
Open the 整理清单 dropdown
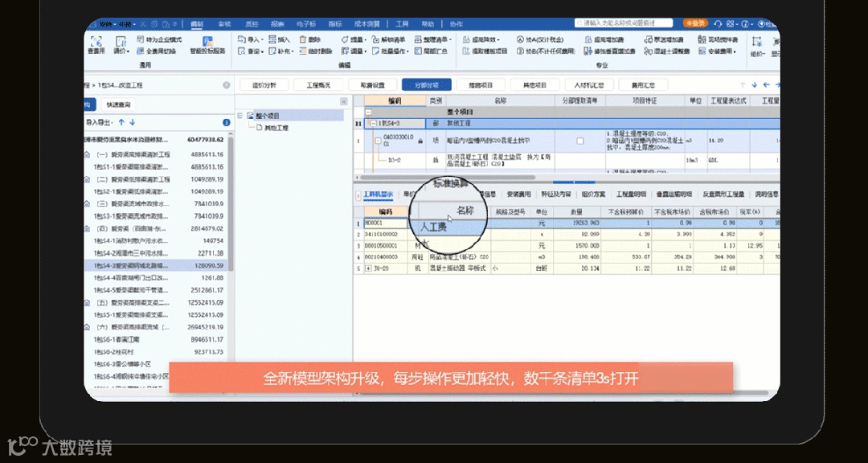pyautogui.click(x=433, y=40)
